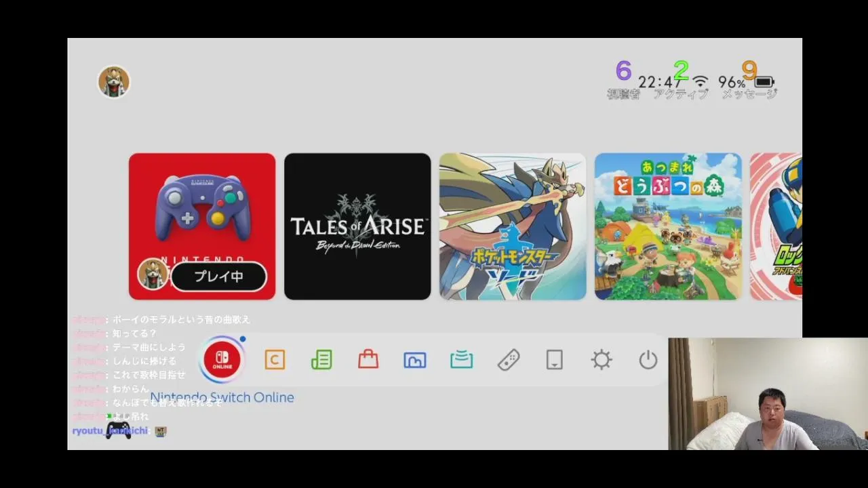This screenshot has width=868, height=488.
Task: Open the user profile avatar at top
Action: [114, 82]
